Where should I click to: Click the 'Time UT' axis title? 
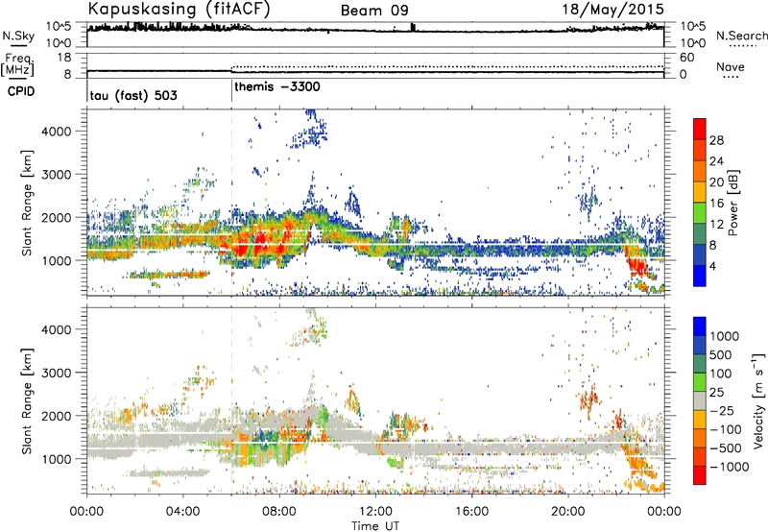point(375,526)
